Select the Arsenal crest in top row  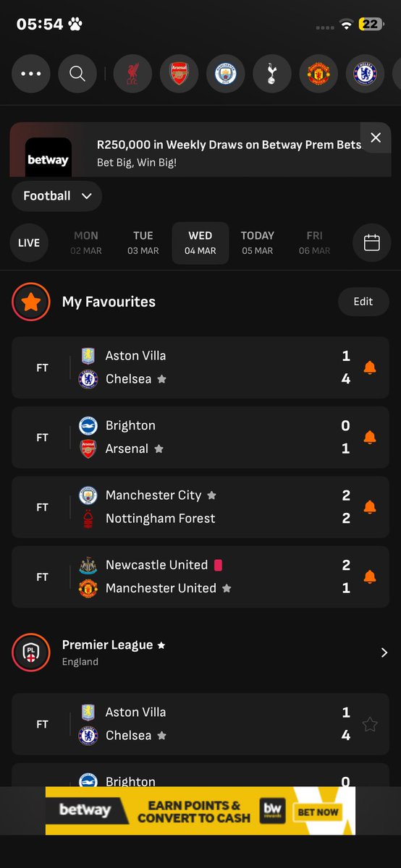pyautogui.click(x=179, y=74)
